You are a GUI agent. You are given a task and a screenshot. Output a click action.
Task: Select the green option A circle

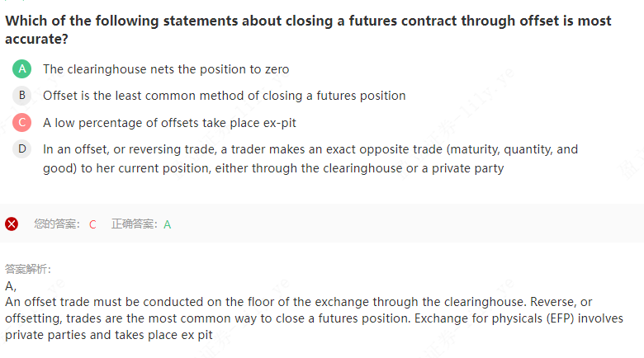click(22, 69)
